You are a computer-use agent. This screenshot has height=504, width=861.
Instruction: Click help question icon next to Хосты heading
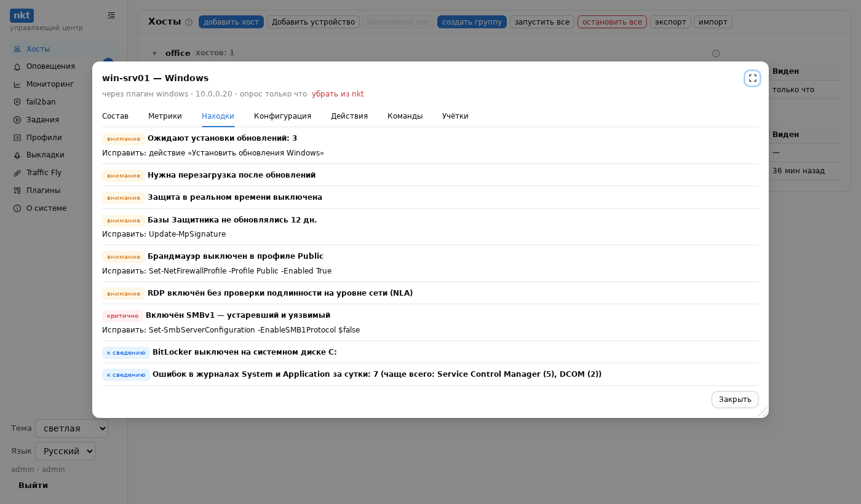(x=189, y=22)
